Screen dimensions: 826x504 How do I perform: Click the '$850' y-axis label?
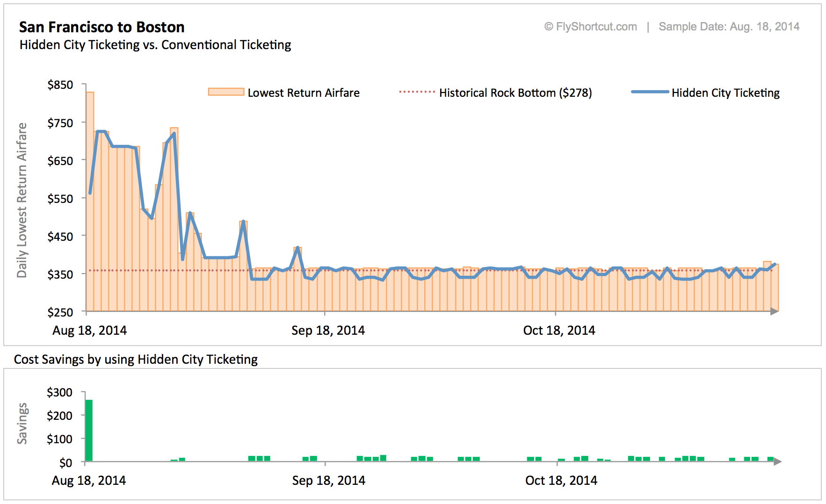pos(60,85)
